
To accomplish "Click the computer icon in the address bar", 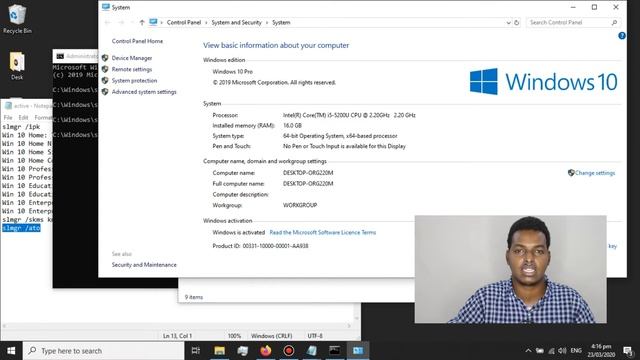I will [153, 22].
